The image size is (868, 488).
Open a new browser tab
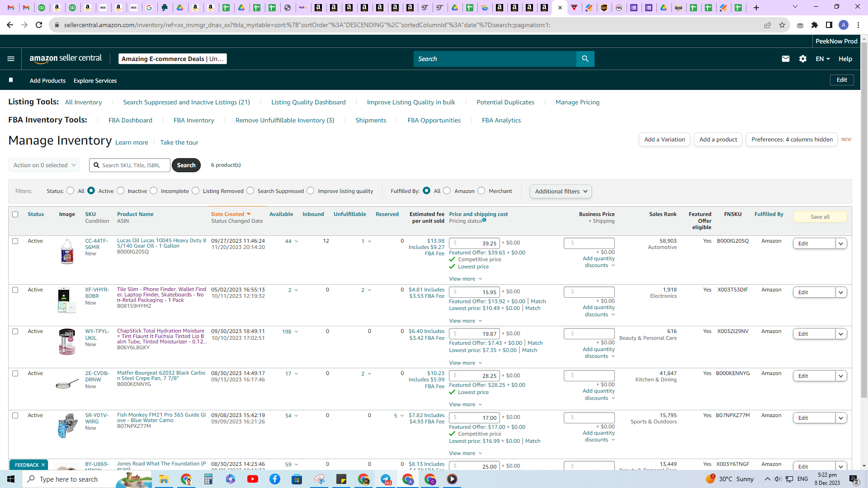point(756,8)
